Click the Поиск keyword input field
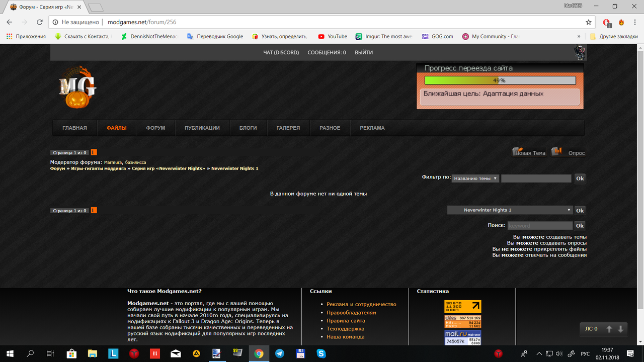 click(x=540, y=226)
